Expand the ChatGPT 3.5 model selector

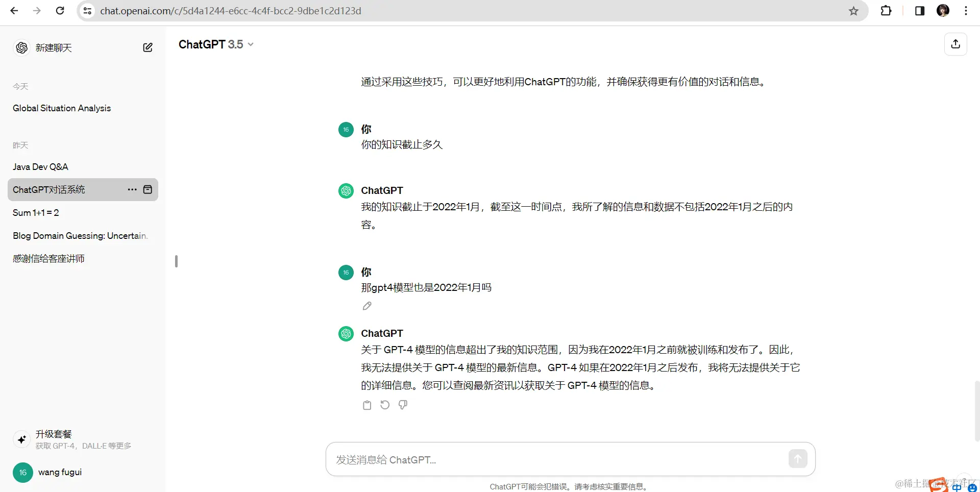point(216,44)
